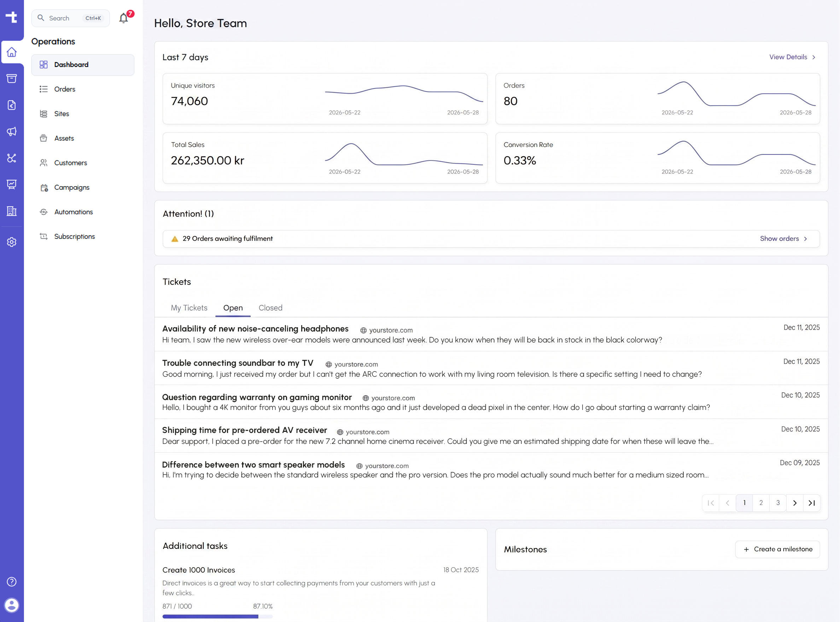Open the megaphone marketing icon

point(12,131)
